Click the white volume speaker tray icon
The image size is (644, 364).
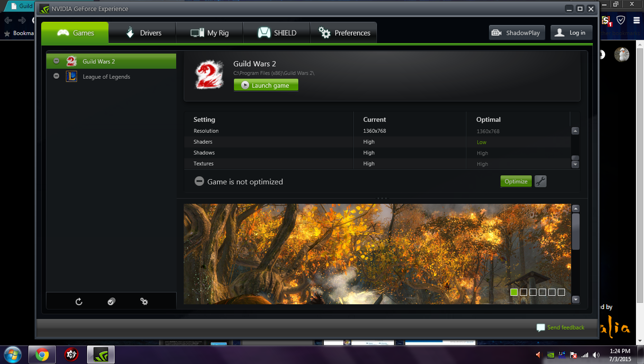[596, 355]
